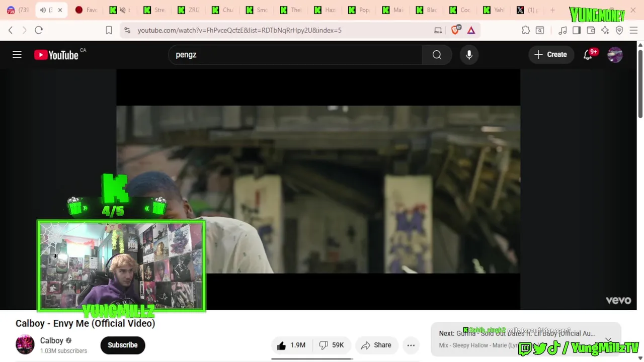Start voice search with microphone icon
This screenshot has height=362, width=644.
tap(469, 55)
